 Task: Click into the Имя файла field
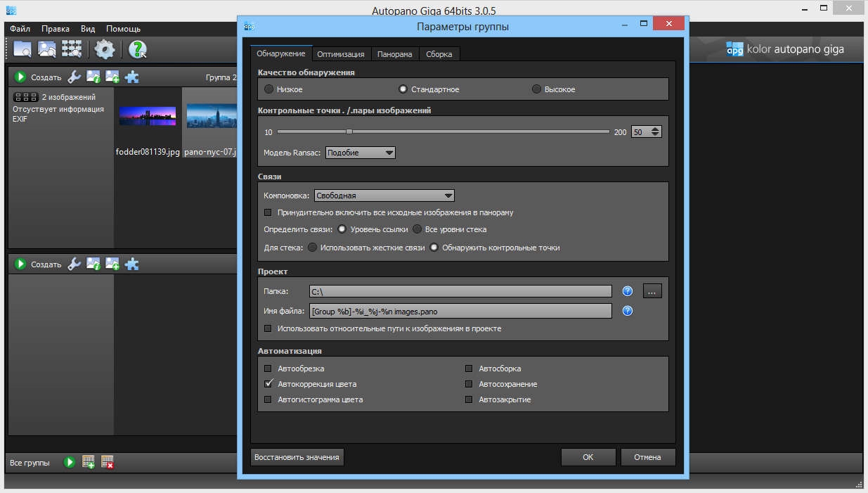pos(460,311)
